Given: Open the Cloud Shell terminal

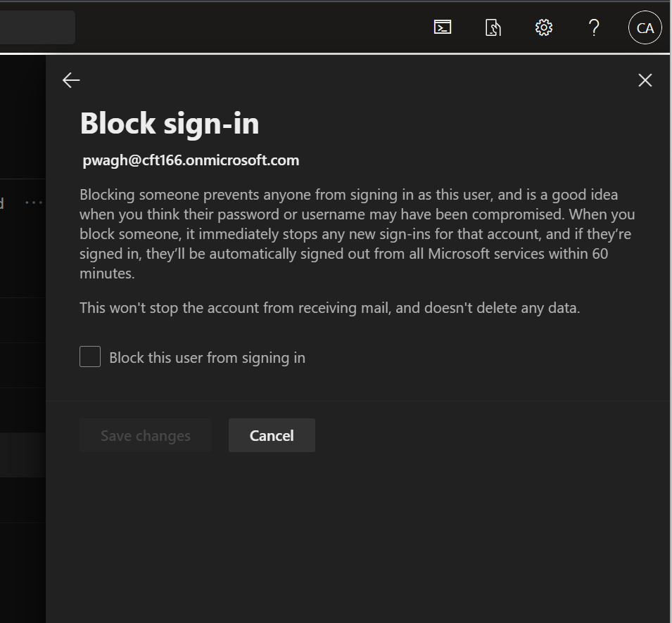Looking at the screenshot, I should (x=442, y=27).
